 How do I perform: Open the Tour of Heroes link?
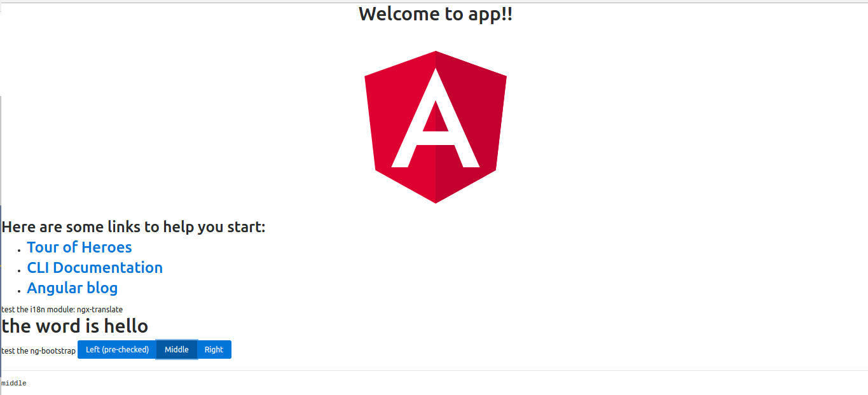79,247
